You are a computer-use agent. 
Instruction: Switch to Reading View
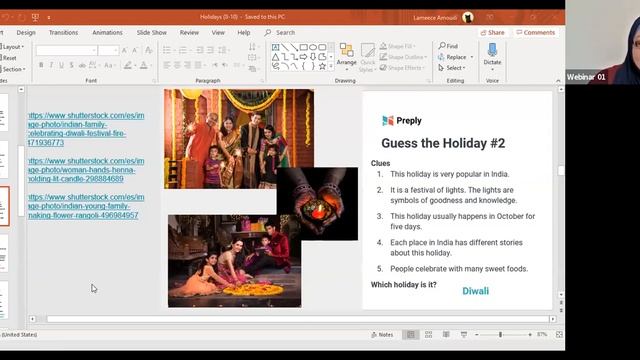pyautogui.click(x=446, y=334)
